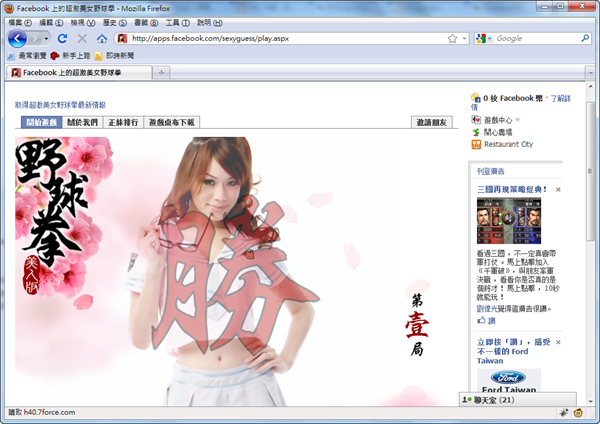Viewport: 600px width, 424px height.
Task: Click the 遊戲中心 heart icon
Action: tap(476, 120)
